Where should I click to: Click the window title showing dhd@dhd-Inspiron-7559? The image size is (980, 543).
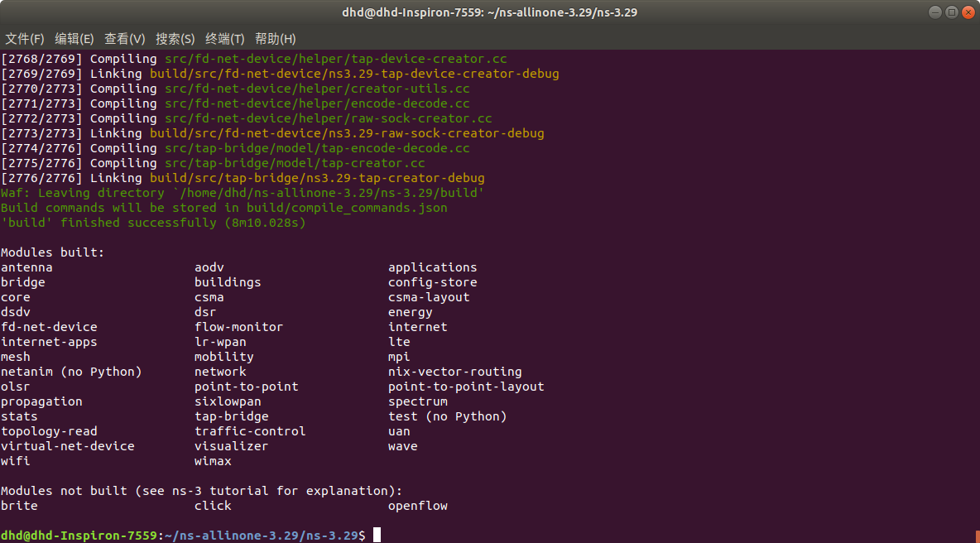pos(490,12)
